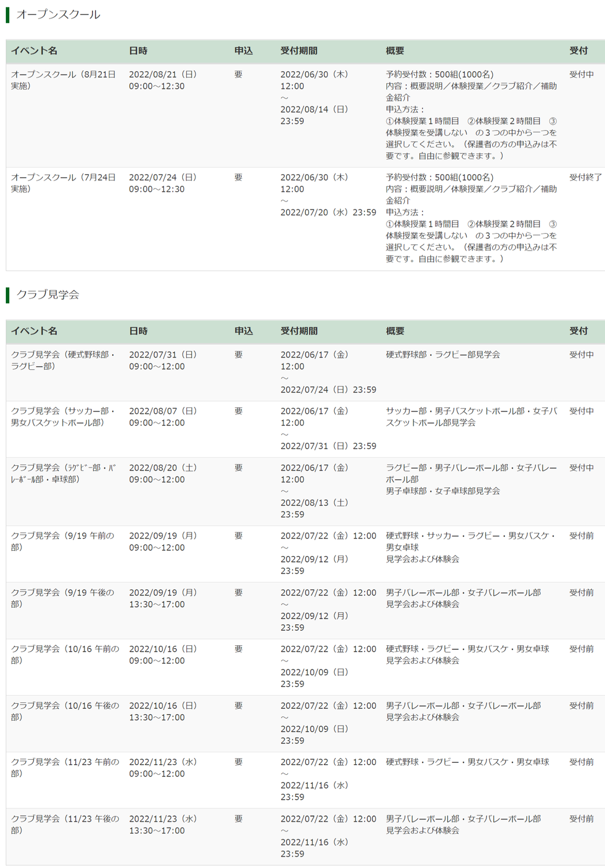Click the オープンスクール（7月24日実施） event name
605x868 pixels.
click(x=63, y=183)
